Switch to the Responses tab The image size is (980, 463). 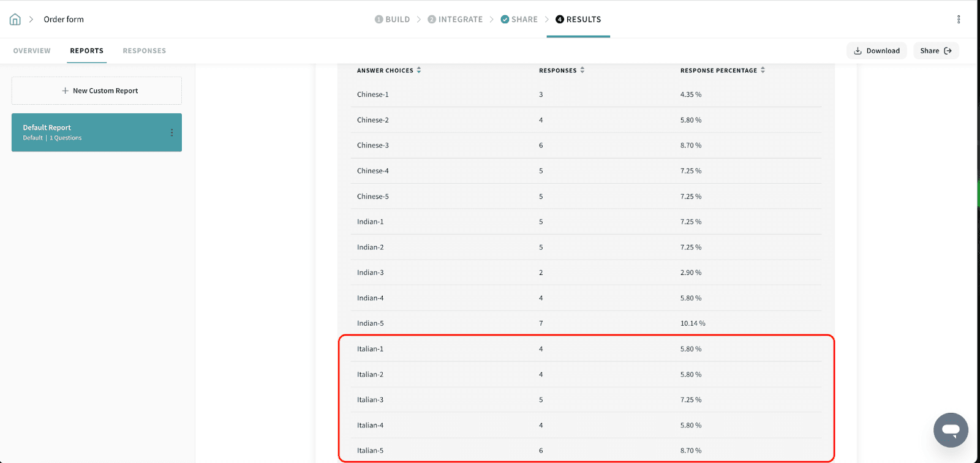coord(144,51)
